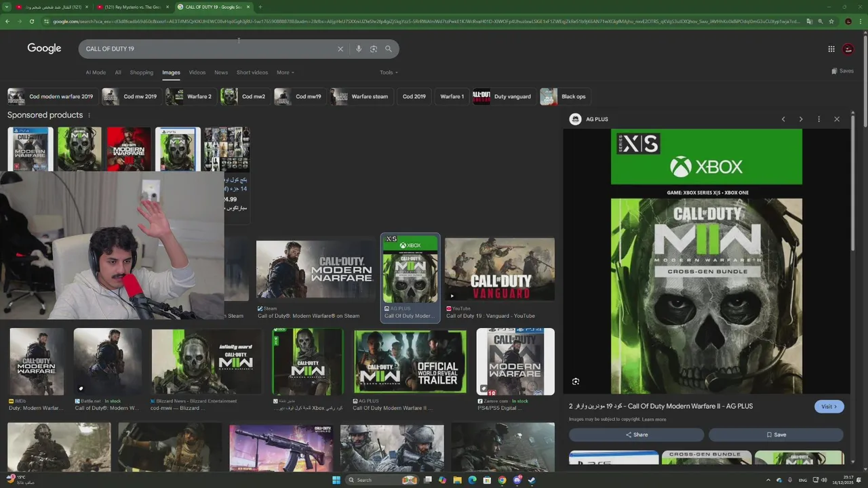Select the Rey Mysterio browser tab
This screenshot has width=868, height=488.
click(x=132, y=7)
